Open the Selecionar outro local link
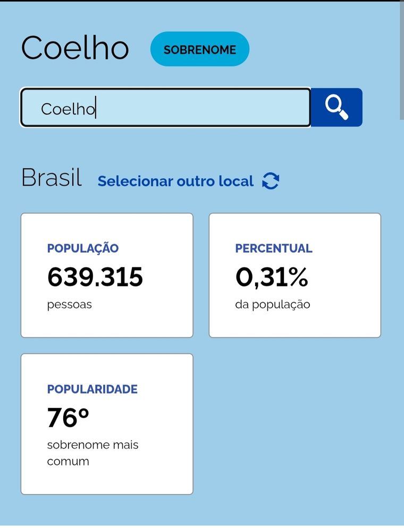 coord(175,181)
